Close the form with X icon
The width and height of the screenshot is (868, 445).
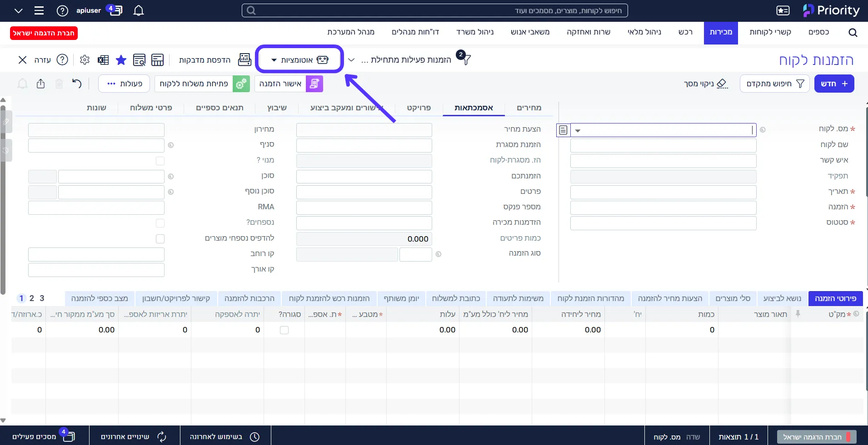22,60
